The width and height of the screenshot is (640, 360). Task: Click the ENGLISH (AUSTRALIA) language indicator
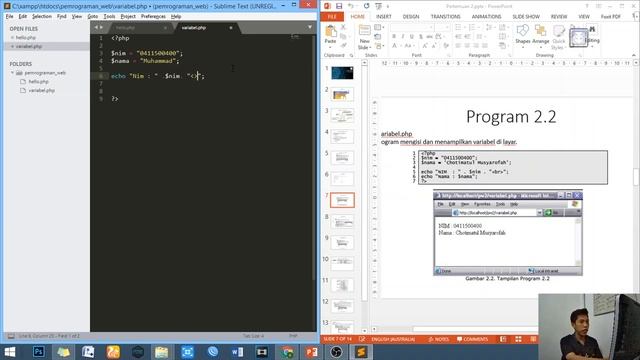(x=393, y=339)
